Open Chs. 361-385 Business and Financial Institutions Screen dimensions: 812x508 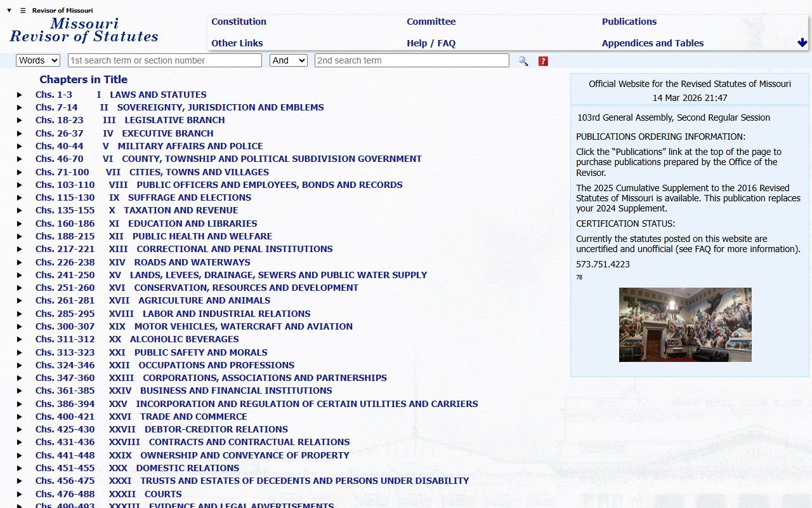point(184,391)
